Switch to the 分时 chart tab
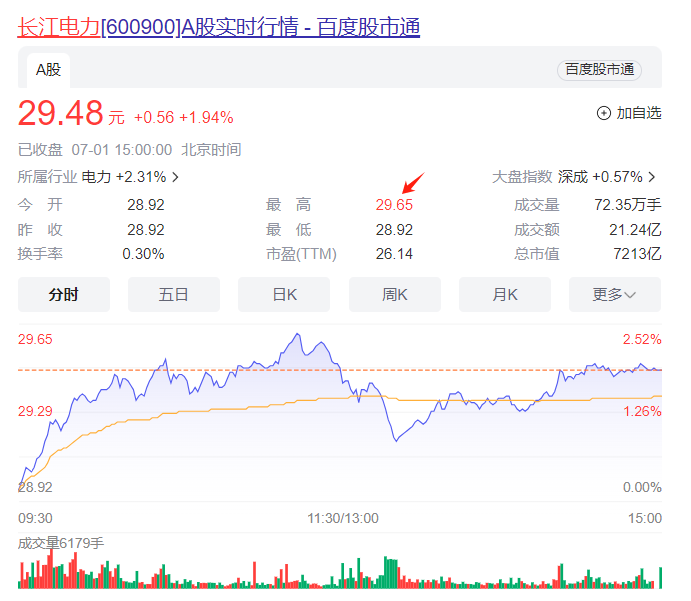 (x=64, y=294)
